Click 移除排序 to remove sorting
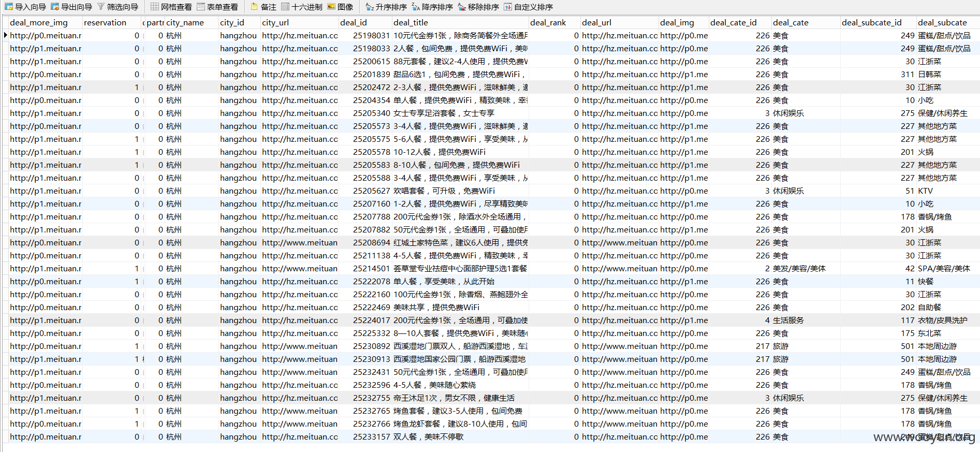Viewport: 980px width, 452px height. coord(478,7)
